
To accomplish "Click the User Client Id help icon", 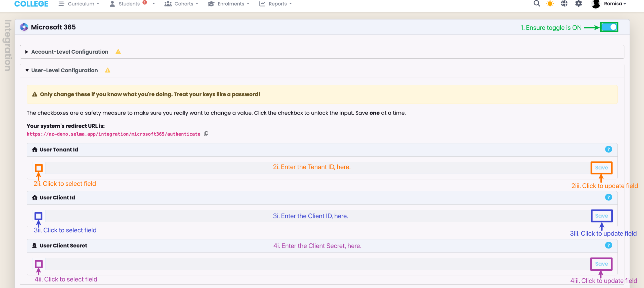I will (608, 197).
